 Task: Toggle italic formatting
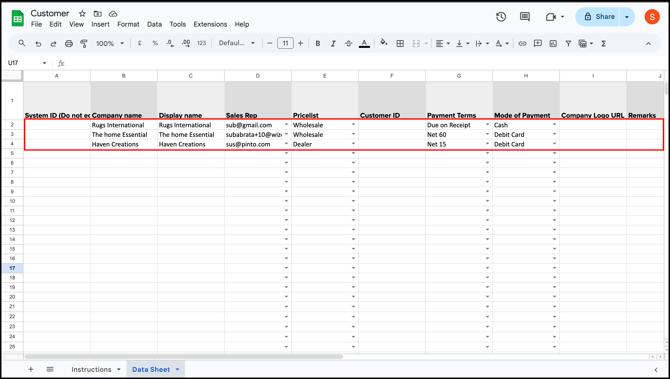coord(333,44)
